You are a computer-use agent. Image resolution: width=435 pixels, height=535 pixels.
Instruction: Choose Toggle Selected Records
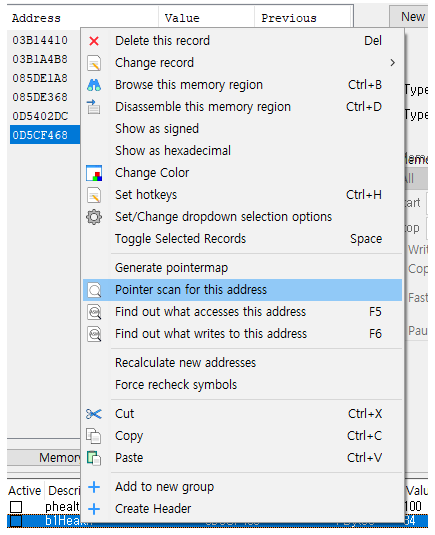pyautogui.click(x=243, y=239)
